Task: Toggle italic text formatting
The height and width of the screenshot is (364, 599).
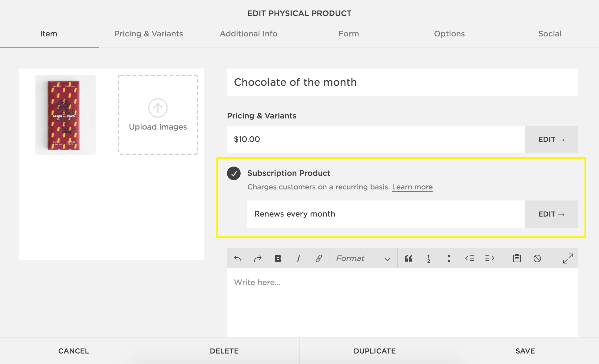Action: click(x=298, y=259)
